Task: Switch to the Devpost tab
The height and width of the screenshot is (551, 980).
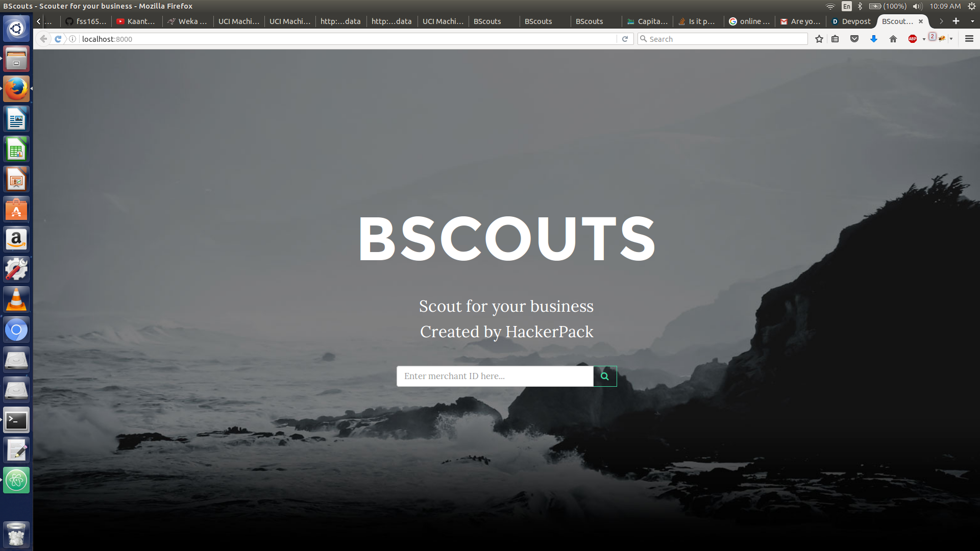Action: coord(851,21)
